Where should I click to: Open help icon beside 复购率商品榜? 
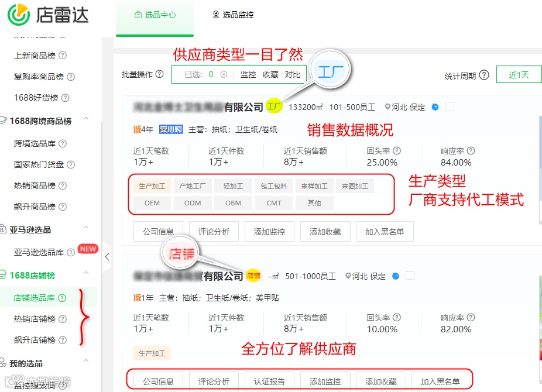[71, 77]
